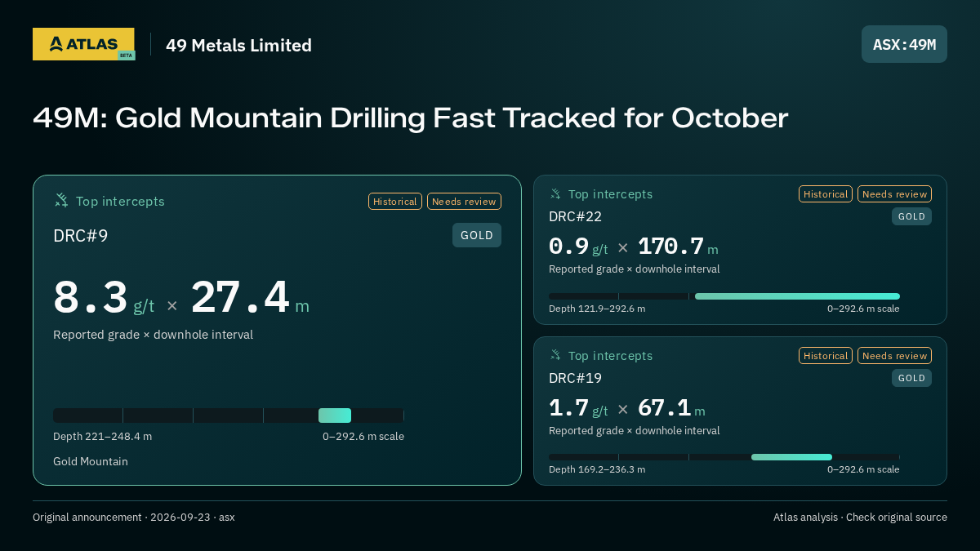Screen dimensions: 980x551
Task: Click Historical tag on DRC#9 card
Action: (395, 201)
